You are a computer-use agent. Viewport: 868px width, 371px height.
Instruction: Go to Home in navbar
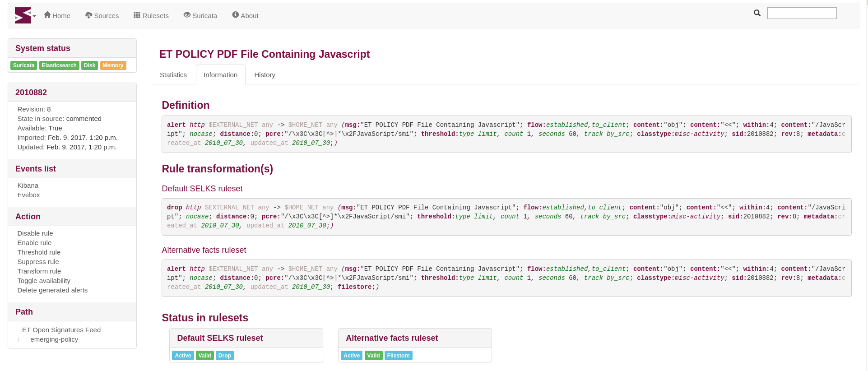(57, 15)
